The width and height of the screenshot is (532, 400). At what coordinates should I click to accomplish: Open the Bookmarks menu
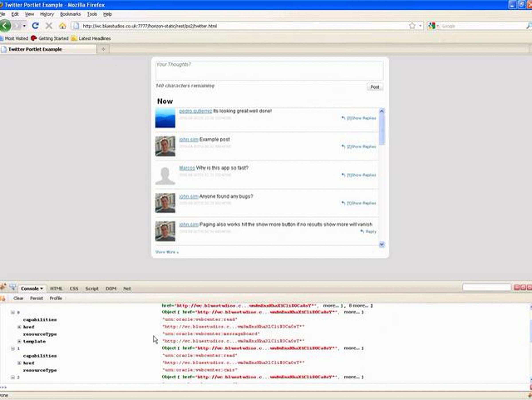[x=70, y=14]
